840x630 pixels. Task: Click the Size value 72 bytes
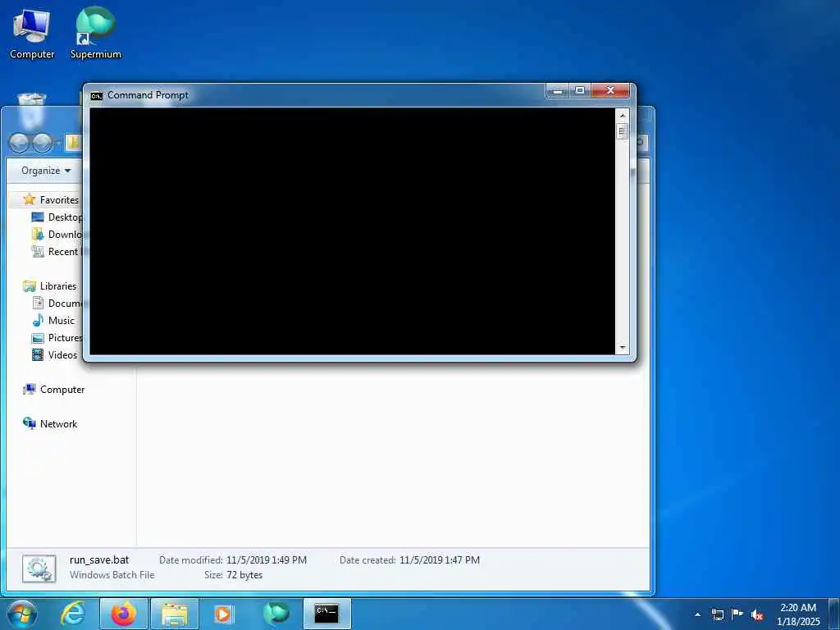(x=244, y=575)
